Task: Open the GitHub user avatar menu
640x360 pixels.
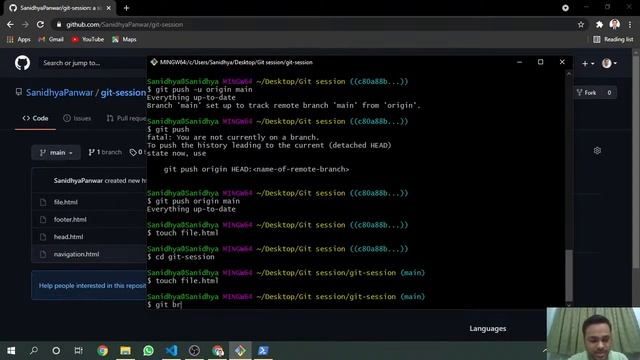Action: tap(609, 63)
